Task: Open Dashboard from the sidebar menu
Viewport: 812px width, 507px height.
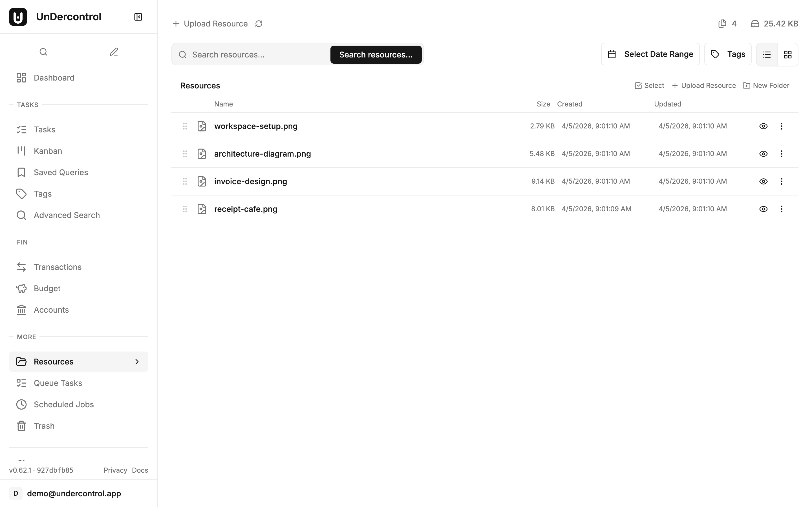Action: [54, 77]
